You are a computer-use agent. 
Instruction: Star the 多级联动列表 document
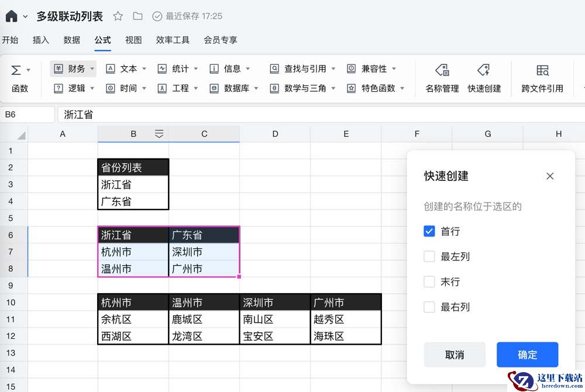point(118,16)
